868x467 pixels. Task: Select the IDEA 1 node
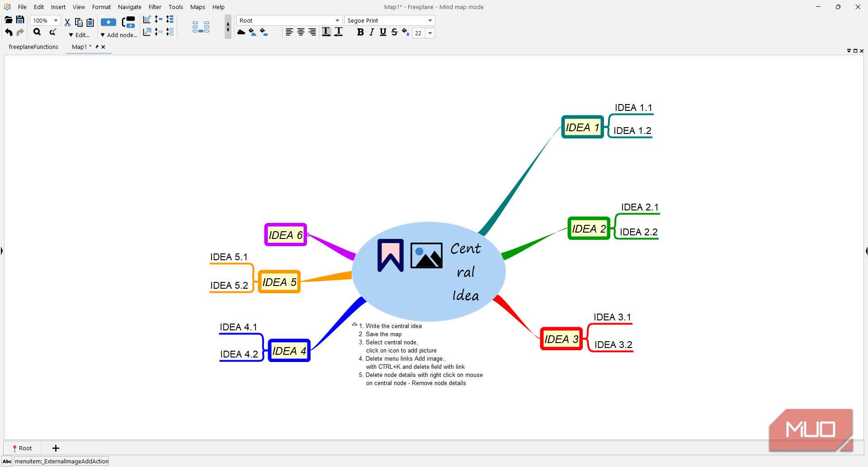click(x=582, y=127)
